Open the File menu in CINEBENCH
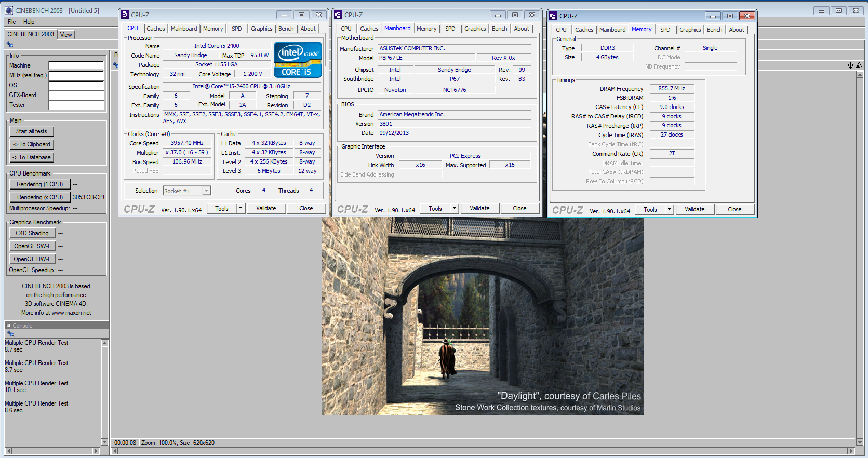Image resolution: width=868 pixels, height=458 pixels. 12,22
